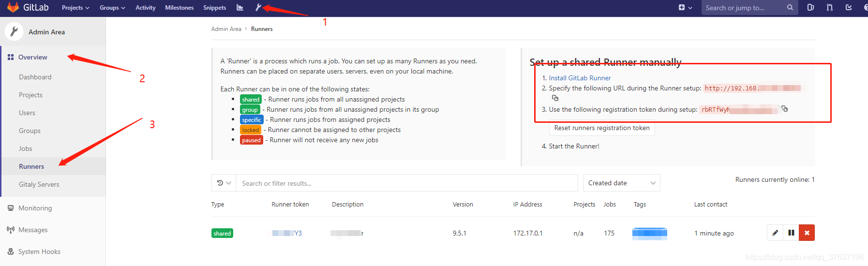The height and width of the screenshot is (266, 868).
Task: Click Reset runners registration token button
Action: (602, 128)
